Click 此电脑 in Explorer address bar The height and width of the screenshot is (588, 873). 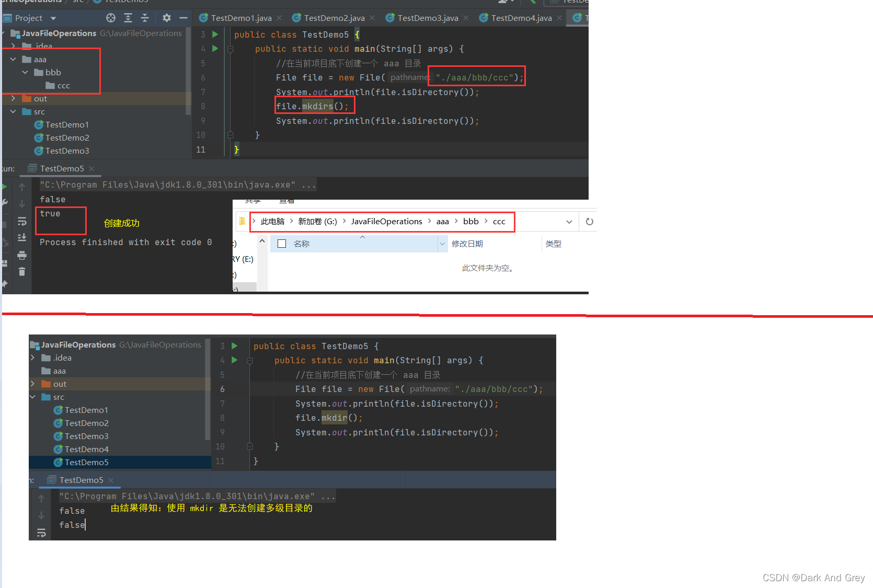[272, 222]
